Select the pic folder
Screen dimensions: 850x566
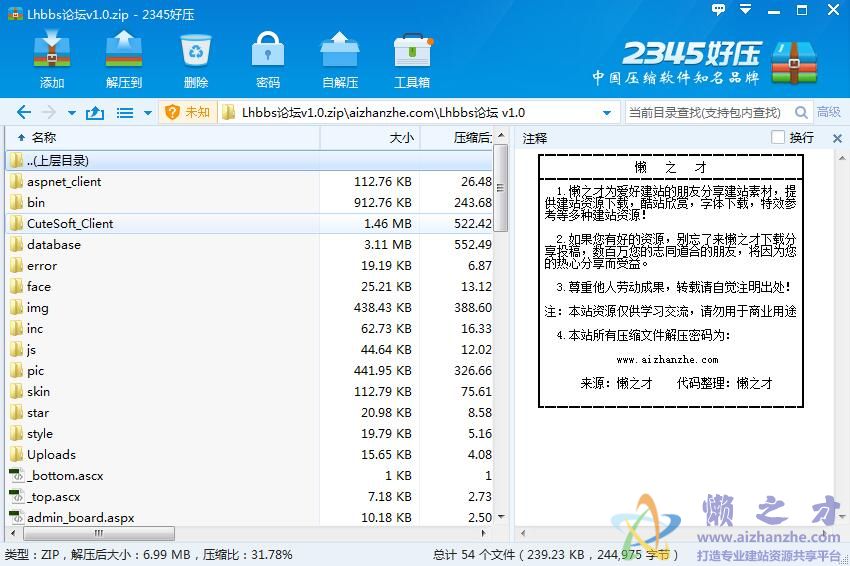(x=249, y=370)
